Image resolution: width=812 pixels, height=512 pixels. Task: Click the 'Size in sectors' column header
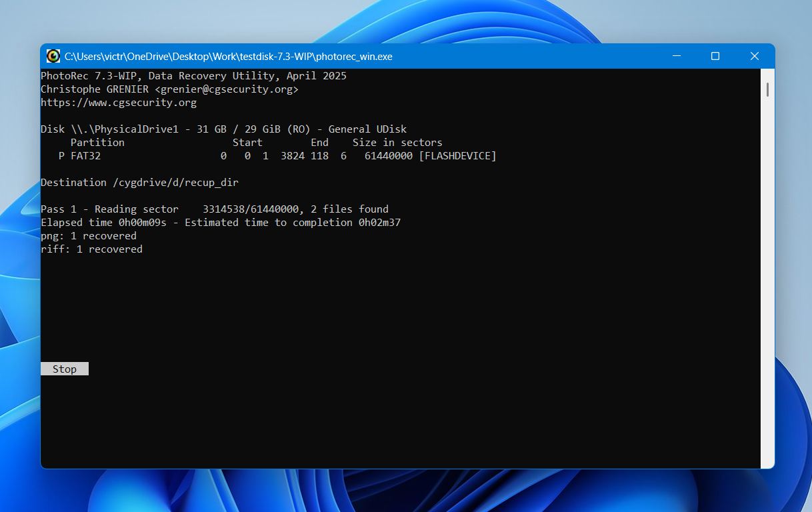pos(397,143)
